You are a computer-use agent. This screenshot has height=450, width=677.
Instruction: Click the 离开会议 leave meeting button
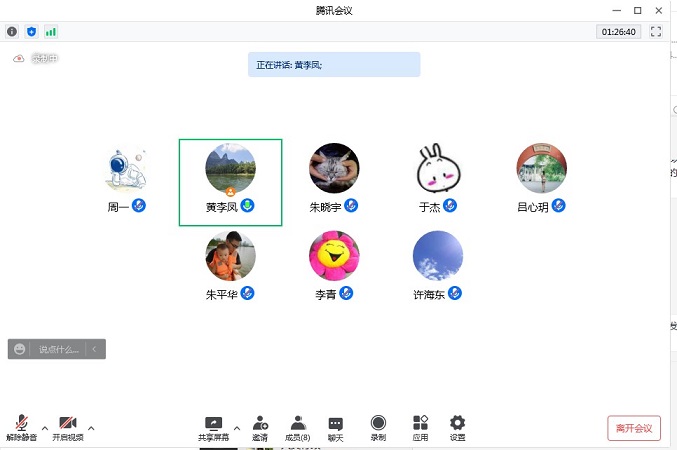(634, 428)
